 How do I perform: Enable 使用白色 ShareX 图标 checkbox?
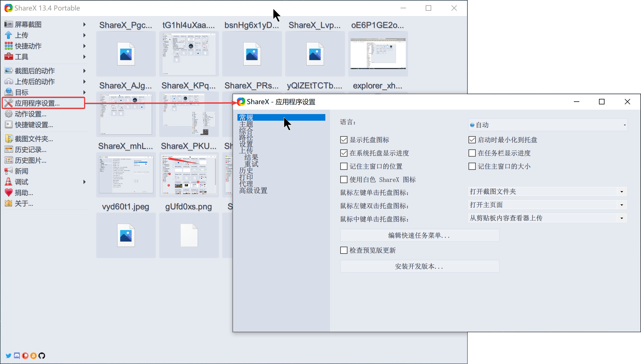tap(344, 180)
